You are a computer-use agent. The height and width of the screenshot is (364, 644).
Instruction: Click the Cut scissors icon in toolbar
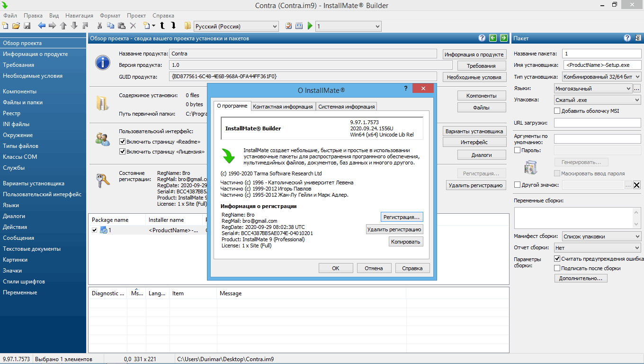(x=100, y=26)
